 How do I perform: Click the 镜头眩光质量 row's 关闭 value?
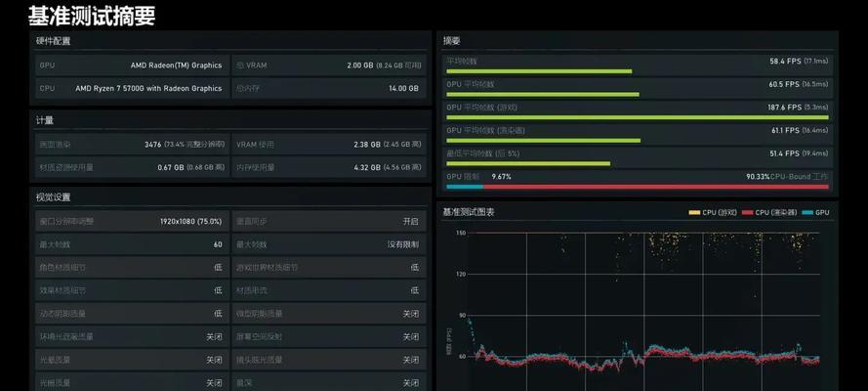[411, 360]
